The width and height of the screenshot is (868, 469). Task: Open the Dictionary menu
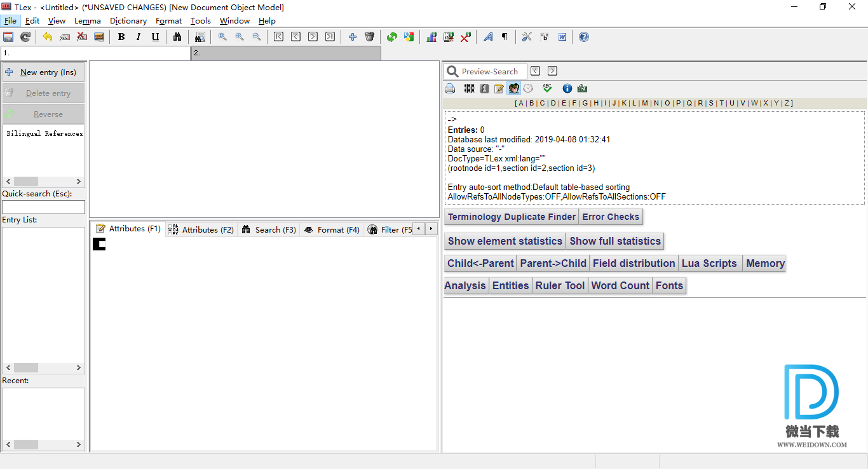[x=128, y=20]
